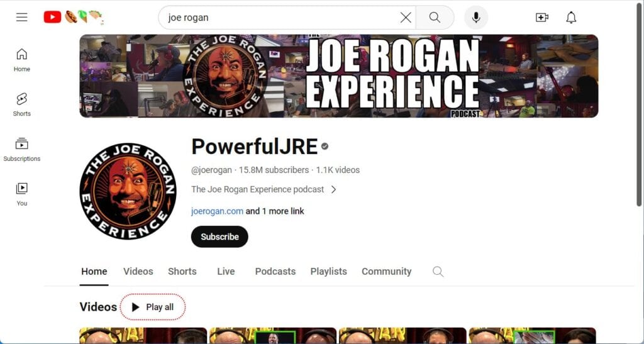The image size is (644, 344).
Task: Open the Podcasts tab
Action: 275,271
